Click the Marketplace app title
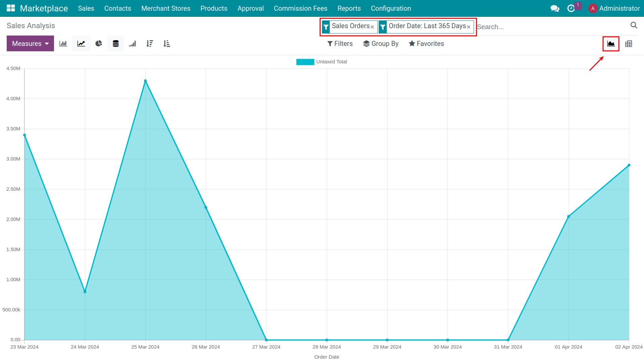 pos(44,8)
